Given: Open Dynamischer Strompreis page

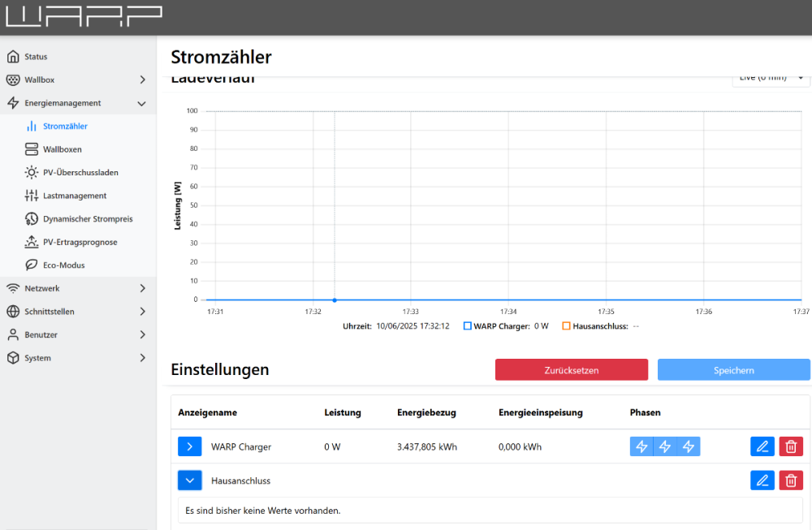Looking at the screenshot, I should click(87, 219).
